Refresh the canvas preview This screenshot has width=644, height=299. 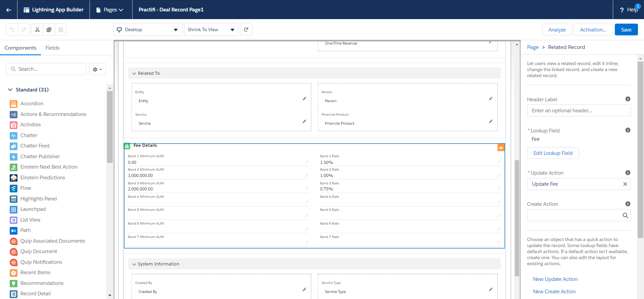246,29
